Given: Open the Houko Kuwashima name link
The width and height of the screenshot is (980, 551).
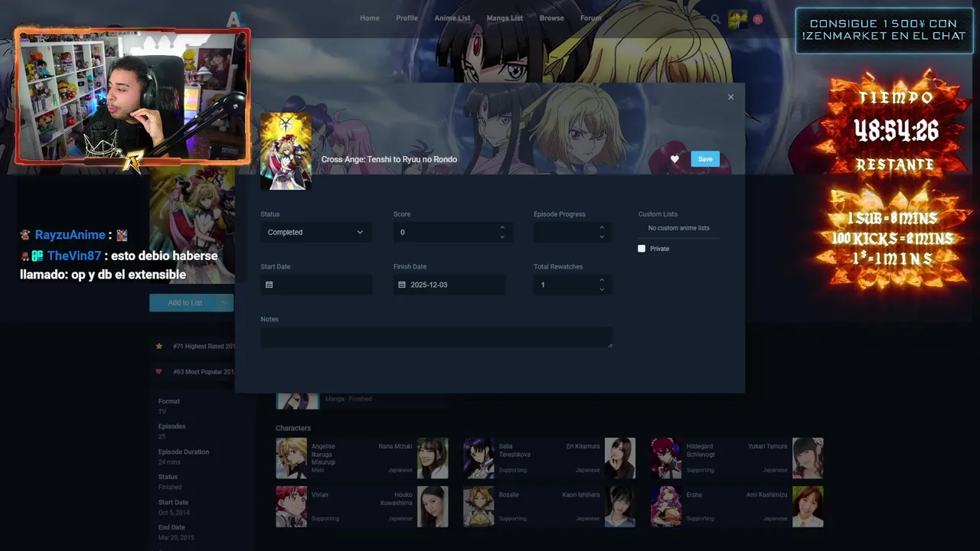Looking at the screenshot, I should tap(397, 499).
